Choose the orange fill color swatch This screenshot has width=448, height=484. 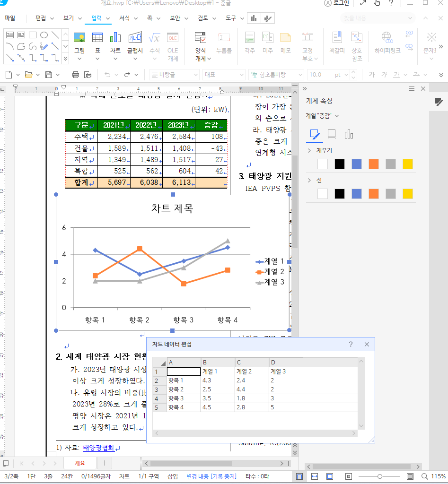pos(374,164)
